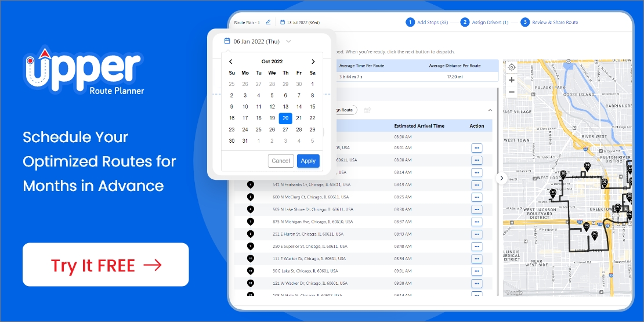
Task: Select October 31 in the calendar
Action: point(245,141)
